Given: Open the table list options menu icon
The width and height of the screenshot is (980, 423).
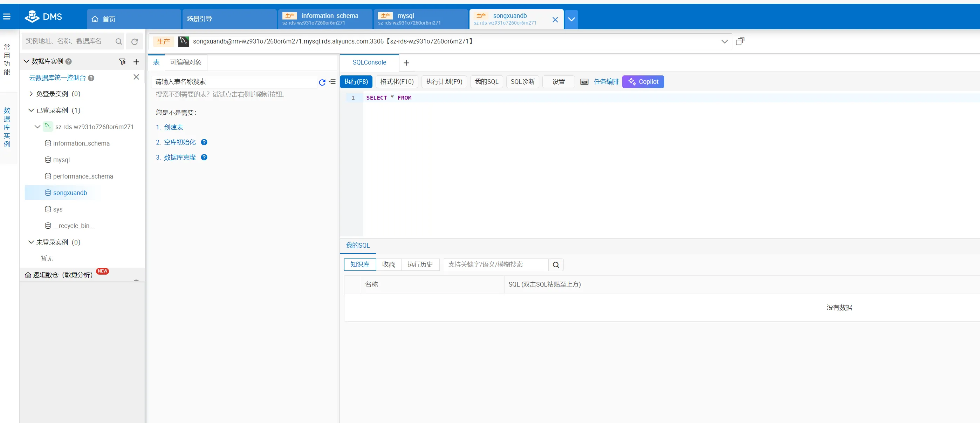Looking at the screenshot, I should [332, 82].
